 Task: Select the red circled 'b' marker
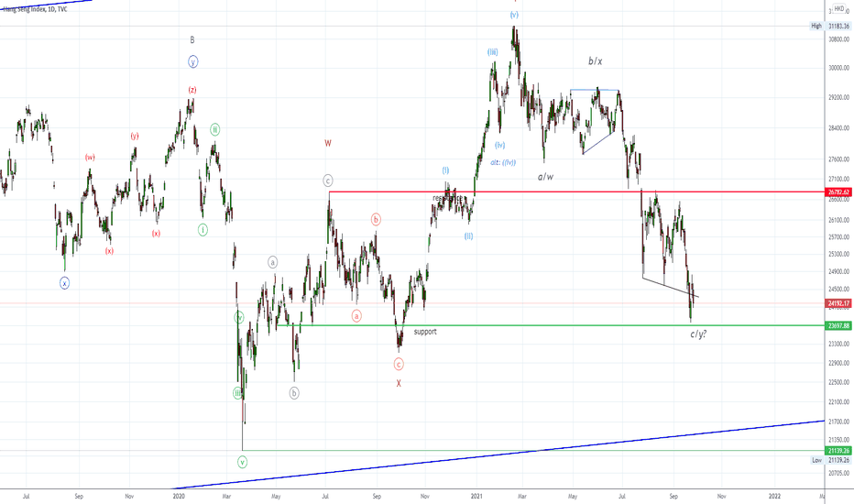pos(376,220)
